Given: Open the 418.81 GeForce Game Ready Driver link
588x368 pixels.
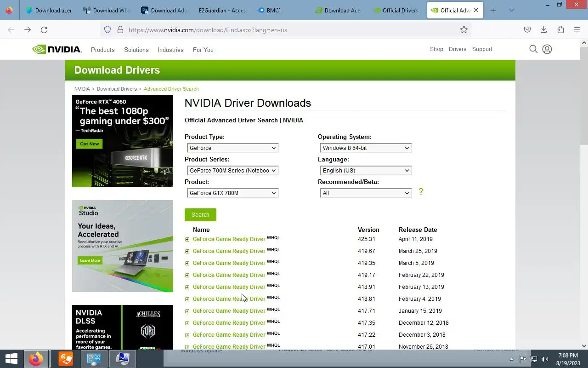Looking at the screenshot, I should pos(229,299).
